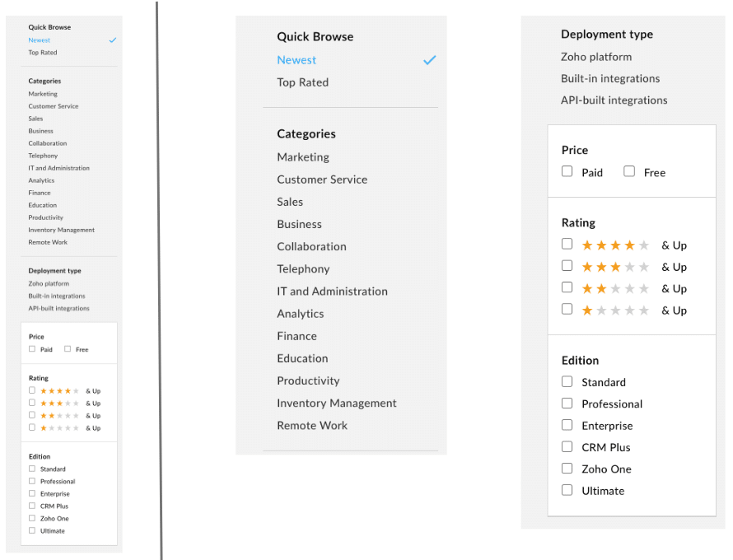
Task: Click the blue checkmark beside large Newest
Action: (429, 60)
